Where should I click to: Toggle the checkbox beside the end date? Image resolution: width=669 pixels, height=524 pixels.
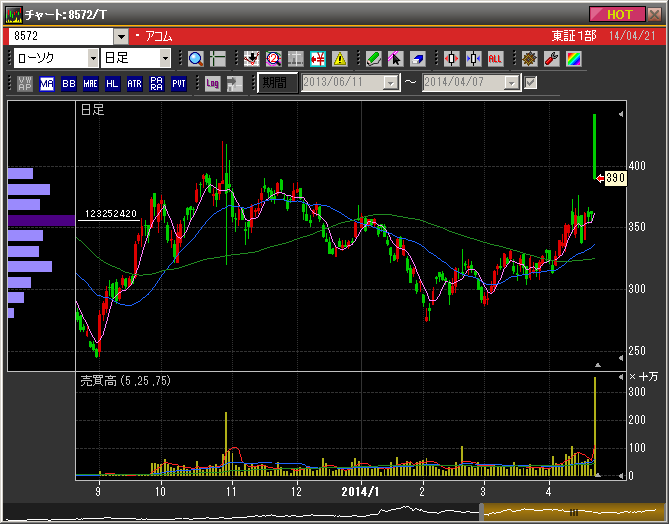[x=531, y=82]
